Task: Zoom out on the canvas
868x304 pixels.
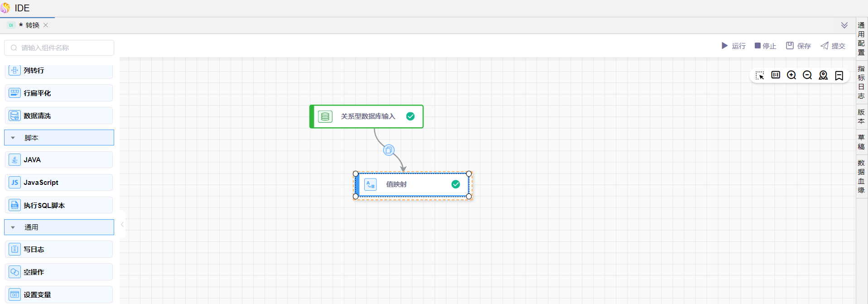Action: click(x=807, y=75)
